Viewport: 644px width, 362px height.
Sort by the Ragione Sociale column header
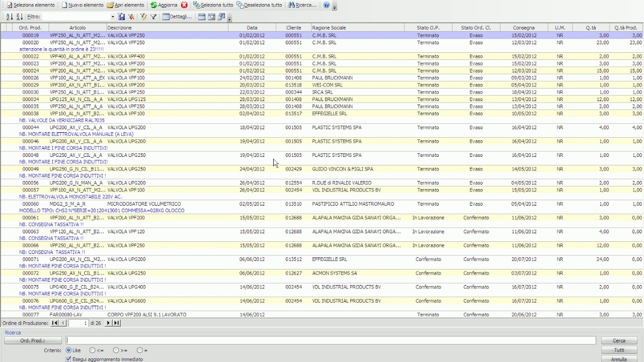tap(358, 28)
